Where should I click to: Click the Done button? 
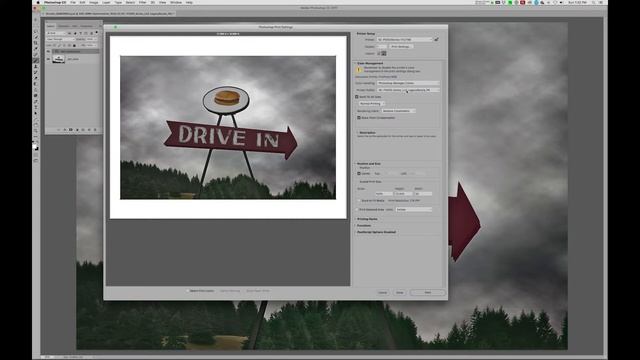(x=400, y=293)
